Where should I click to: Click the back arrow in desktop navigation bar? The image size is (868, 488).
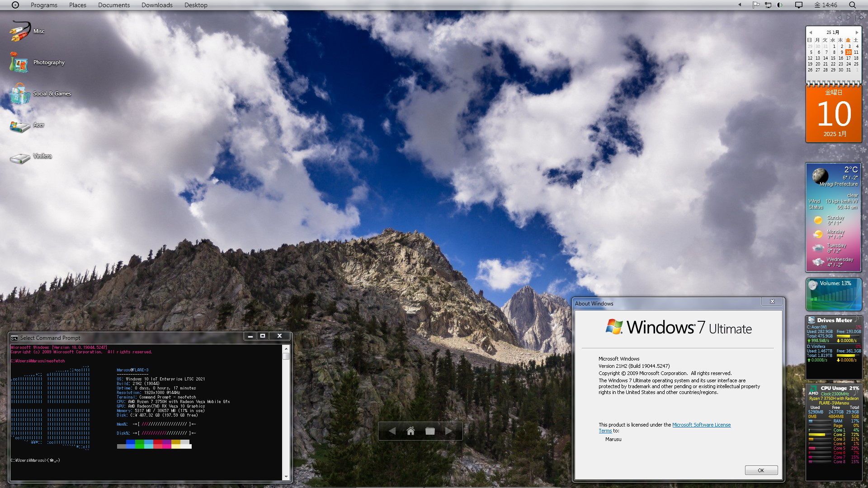[392, 431]
